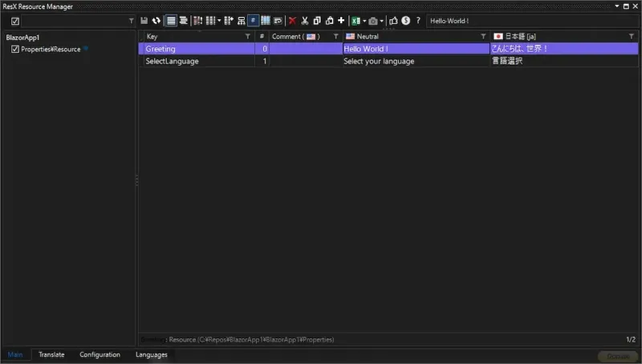
Task: Switch to the Translate tab
Action: click(51, 354)
